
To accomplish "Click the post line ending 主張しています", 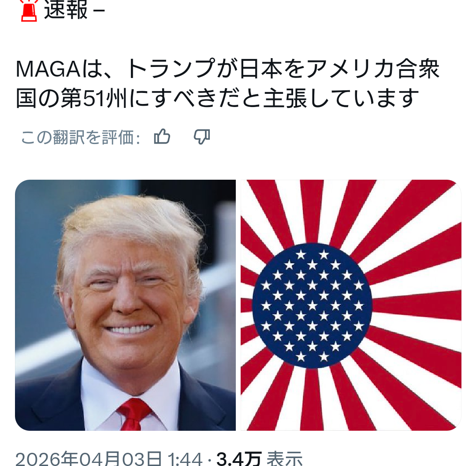I will point(218,98).
